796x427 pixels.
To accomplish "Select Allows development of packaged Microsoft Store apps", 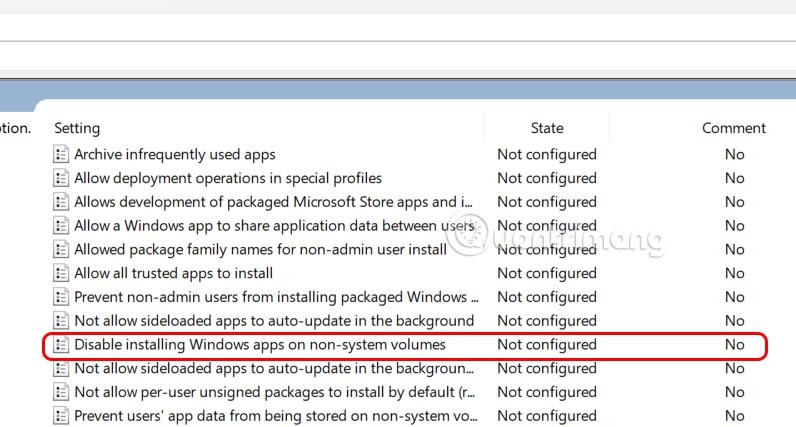I will tap(273, 202).
